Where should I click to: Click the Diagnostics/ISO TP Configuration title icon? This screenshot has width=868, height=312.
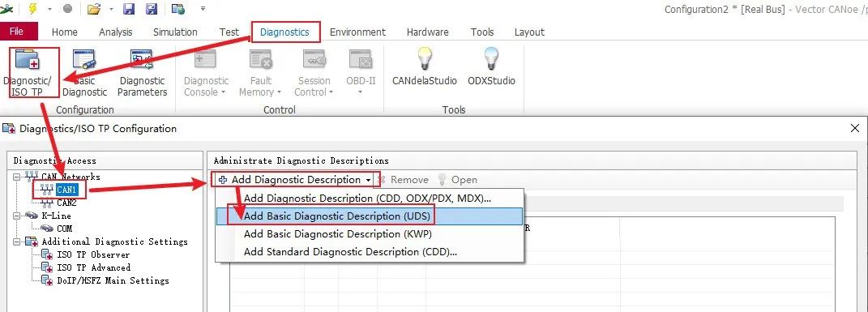(9, 128)
